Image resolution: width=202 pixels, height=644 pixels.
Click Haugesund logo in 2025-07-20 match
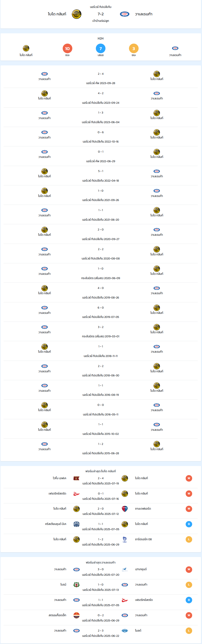point(125,569)
